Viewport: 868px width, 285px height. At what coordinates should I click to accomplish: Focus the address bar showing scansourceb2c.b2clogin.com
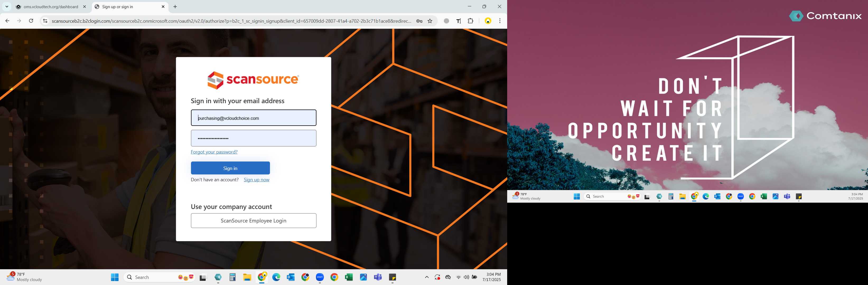coord(231,21)
